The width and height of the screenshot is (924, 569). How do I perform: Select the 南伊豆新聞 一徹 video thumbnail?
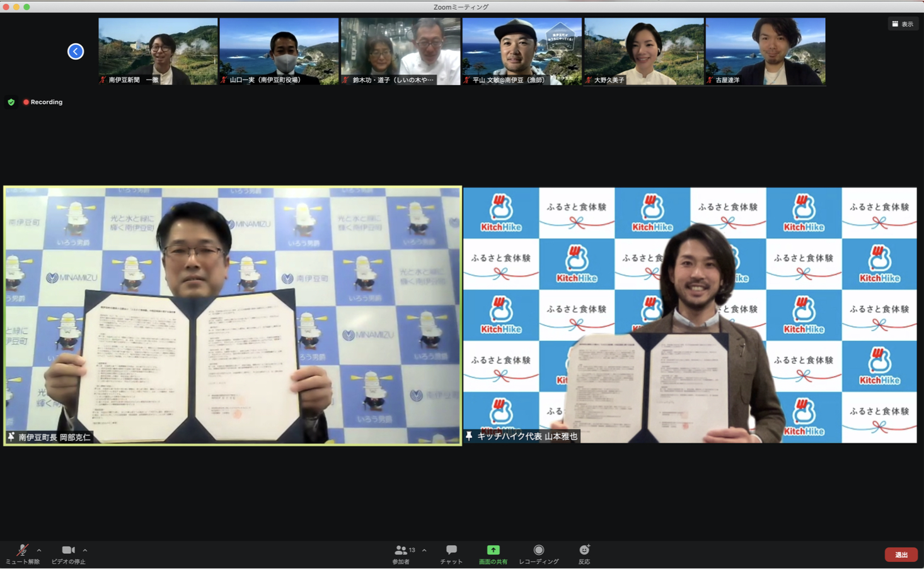coord(158,51)
